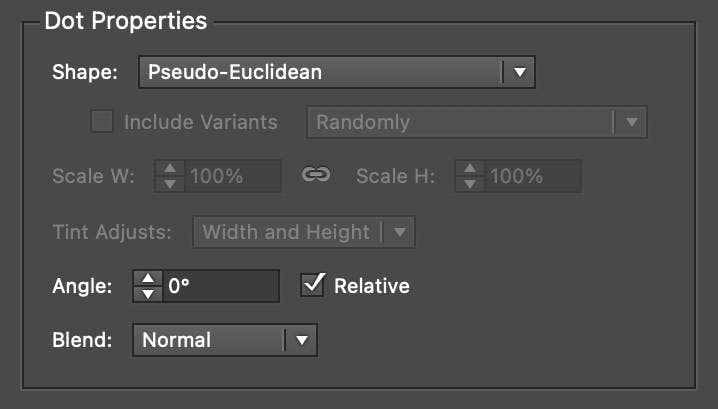
Task: Open the Pseudo-Euclidean Shape dropdown
Action: (x=320, y=72)
